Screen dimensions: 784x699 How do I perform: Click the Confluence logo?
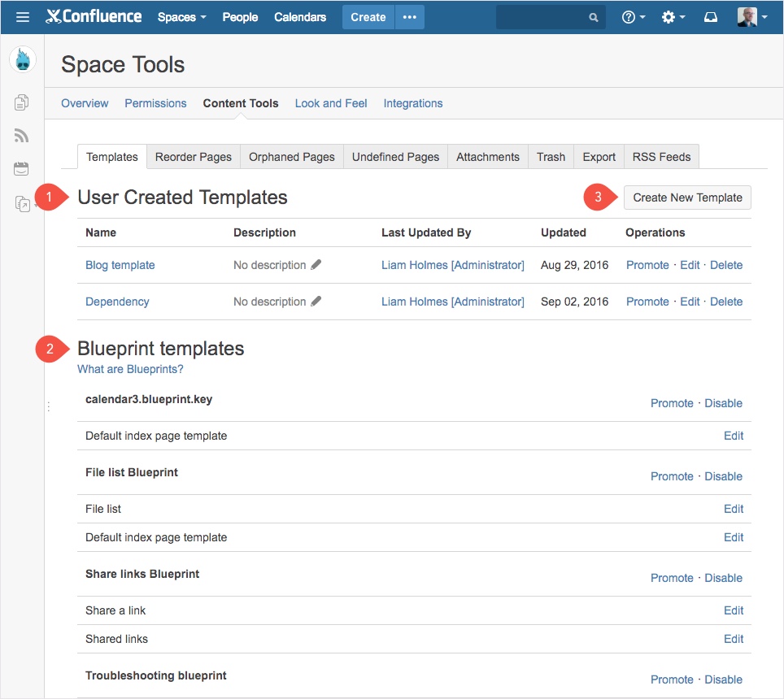tap(92, 15)
